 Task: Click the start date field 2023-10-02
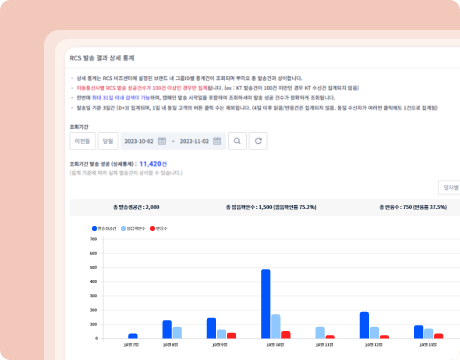[x=139, y=141]
